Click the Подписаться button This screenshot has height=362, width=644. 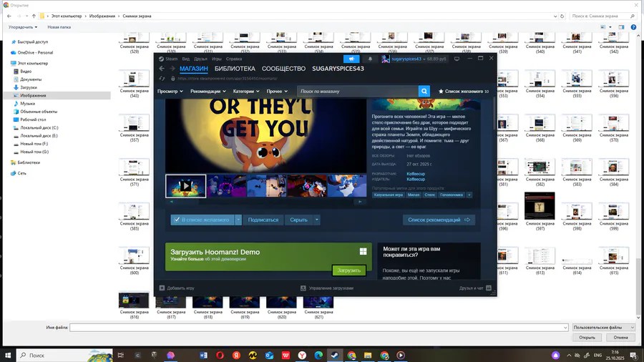(263, 220)
